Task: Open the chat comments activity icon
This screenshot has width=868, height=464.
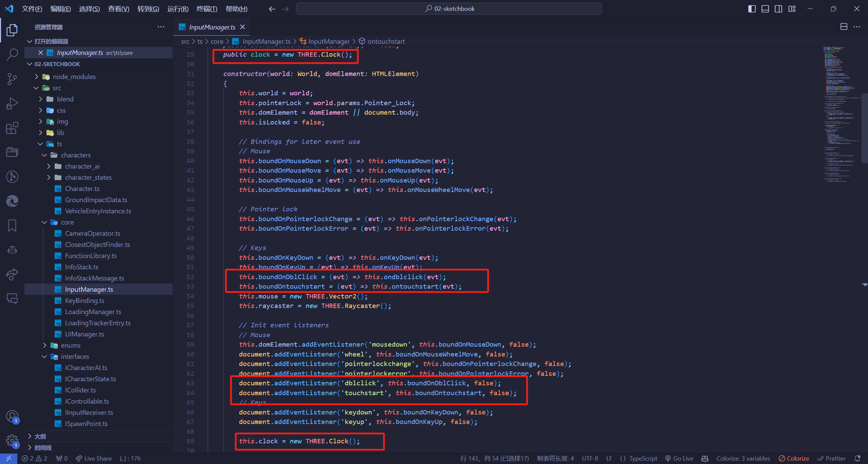Action: 12,298
